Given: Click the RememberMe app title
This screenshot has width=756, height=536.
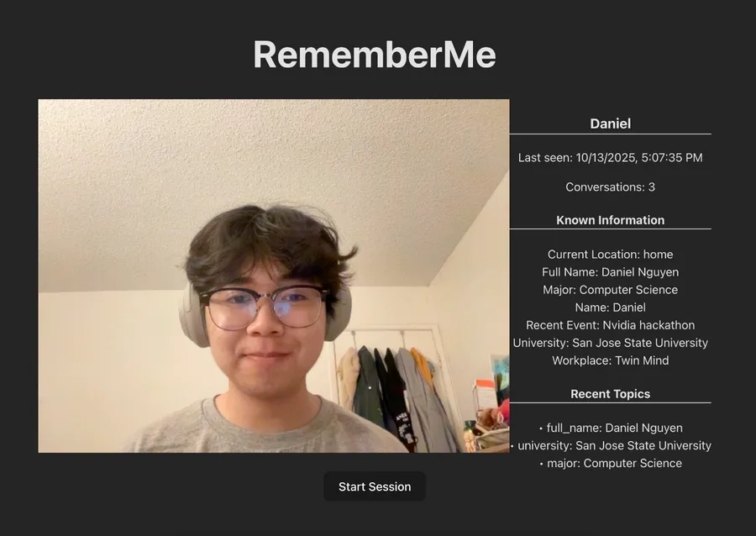Looking at the screenshot, I should pos(375,55).
